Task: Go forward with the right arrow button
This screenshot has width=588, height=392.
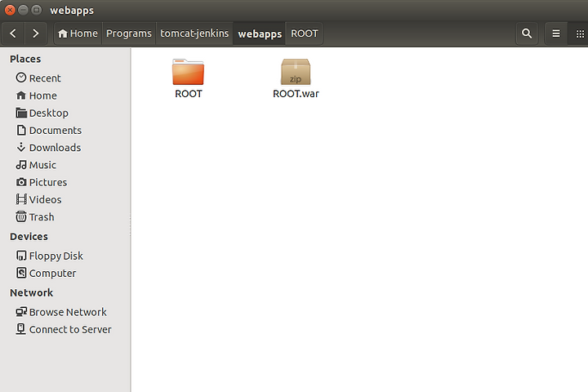Action: click(x=36, y=33)
